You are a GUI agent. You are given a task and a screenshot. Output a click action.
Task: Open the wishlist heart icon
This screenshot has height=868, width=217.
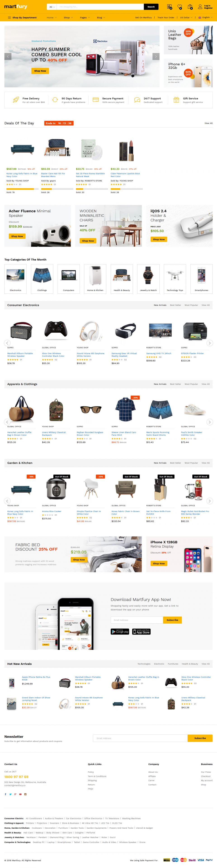180,7
